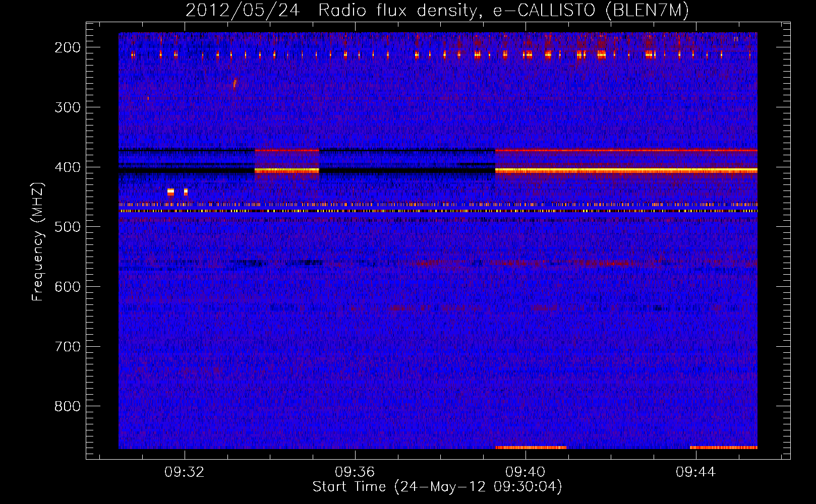Screen dimensions: 816x504
Task: Click the 'Start Time (24-May-12 09:30:04)' label
Action: 437,487
